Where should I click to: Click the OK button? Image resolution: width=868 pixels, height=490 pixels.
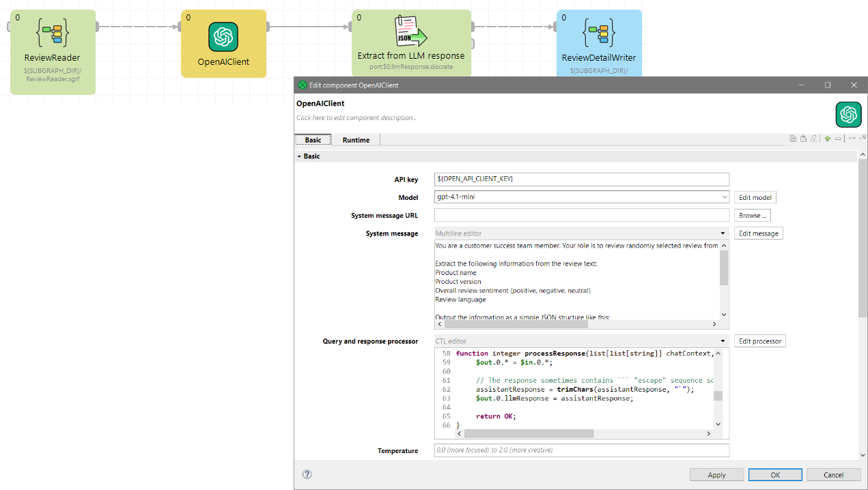(775, 475)
